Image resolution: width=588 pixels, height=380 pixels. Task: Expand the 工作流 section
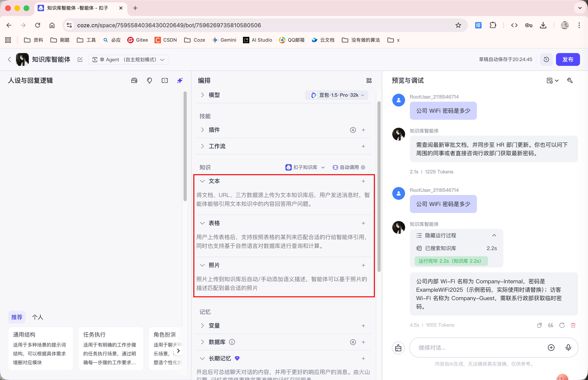pos(203,146)
